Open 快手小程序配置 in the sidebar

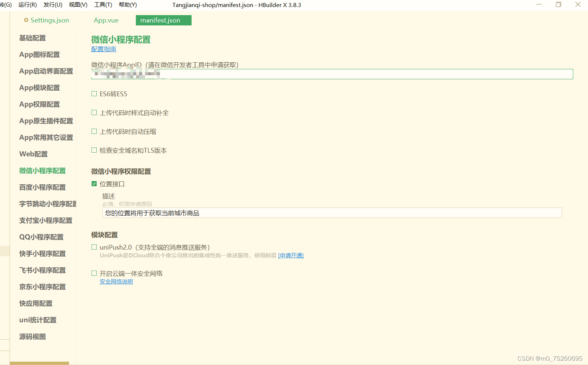click(x=42, y=254)
